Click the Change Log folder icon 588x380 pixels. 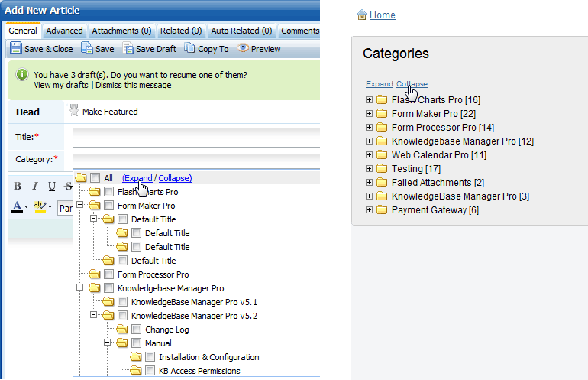click(x=122, y=330)
